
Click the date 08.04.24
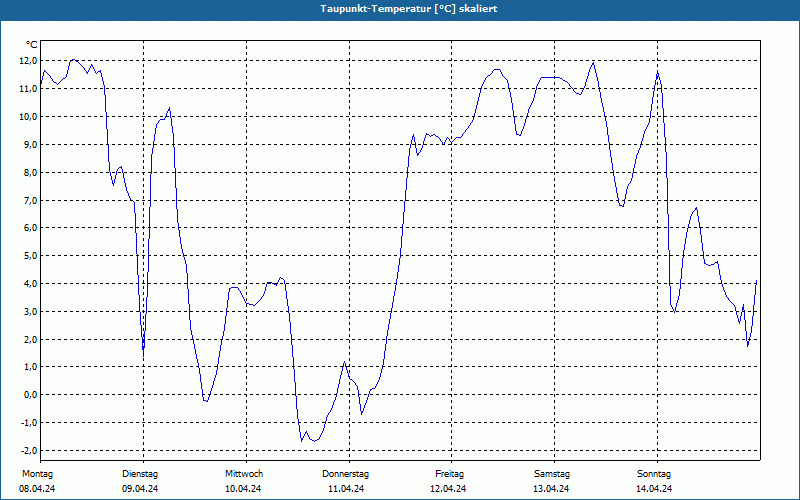(37, 489)
